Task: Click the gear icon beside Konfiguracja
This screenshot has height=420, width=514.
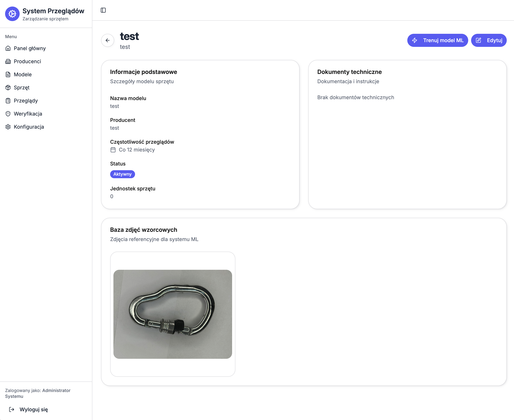Action: 8,127
